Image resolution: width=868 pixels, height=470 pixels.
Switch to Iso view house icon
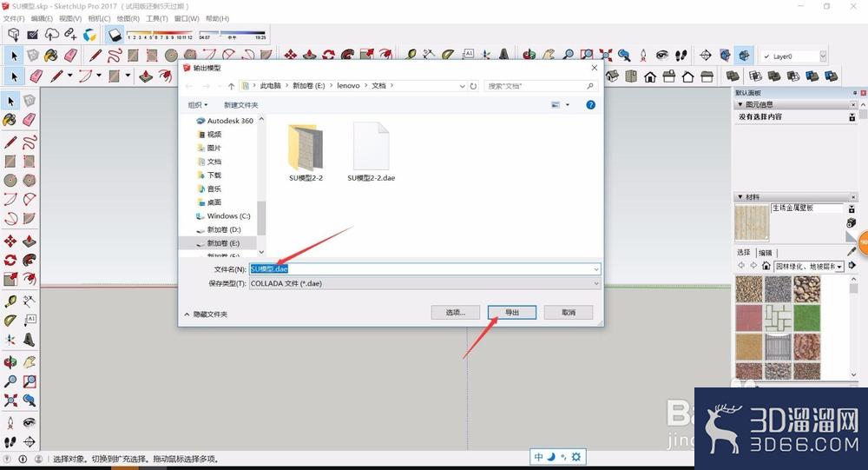[612, 76]
